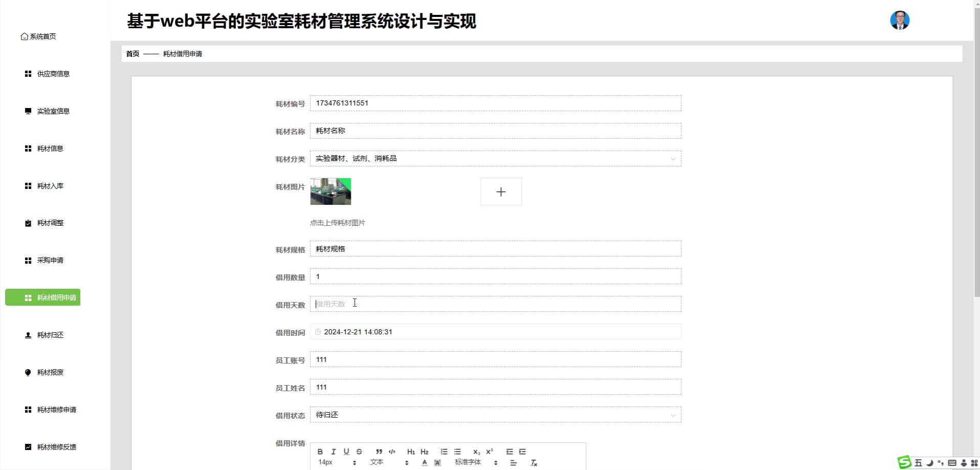This screenshot has height=470, width=980.
Task: Create a bulleted list
Action: point(457,452)
